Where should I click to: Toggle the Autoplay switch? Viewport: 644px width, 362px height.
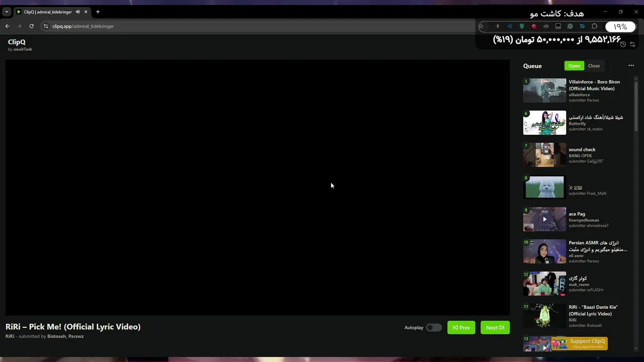pyautogui.click(x=434, y=327)
